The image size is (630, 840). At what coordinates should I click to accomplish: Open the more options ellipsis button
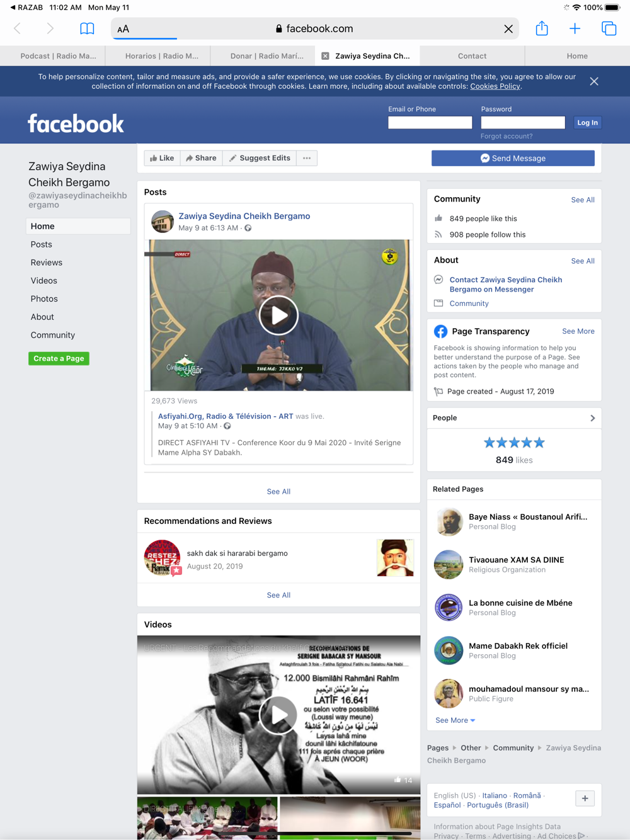(x=307, y=158)
